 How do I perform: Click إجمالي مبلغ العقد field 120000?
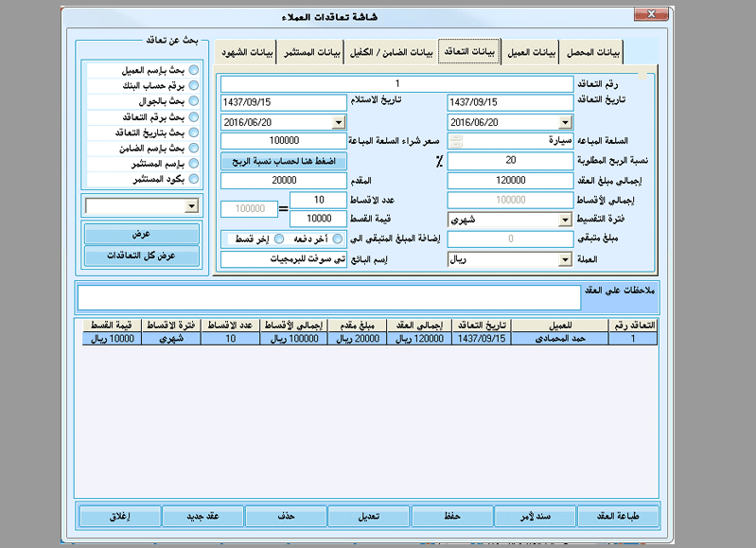510,181
